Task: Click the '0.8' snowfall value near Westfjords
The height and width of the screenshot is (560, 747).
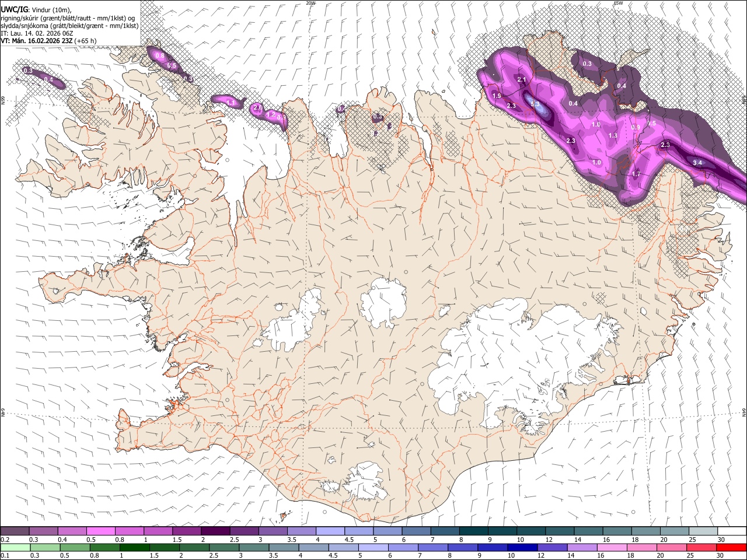Action: pyautogui.click(x=160, y=56)
